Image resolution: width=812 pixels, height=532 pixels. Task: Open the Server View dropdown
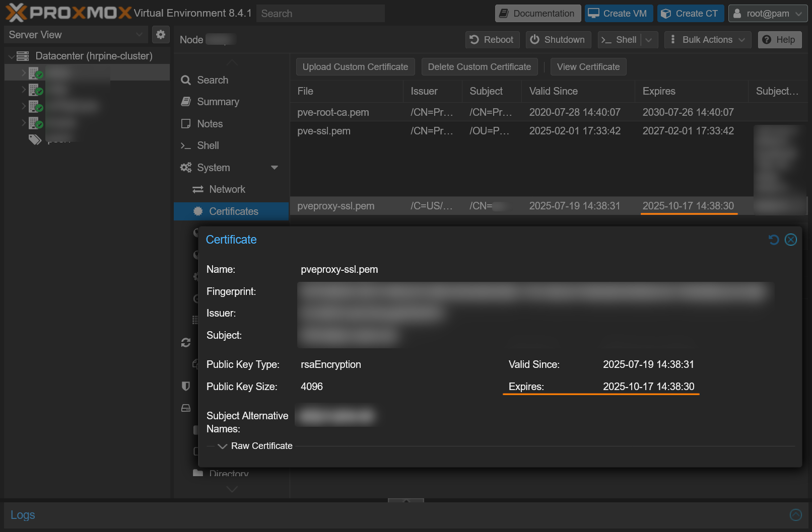pos(140,34)
